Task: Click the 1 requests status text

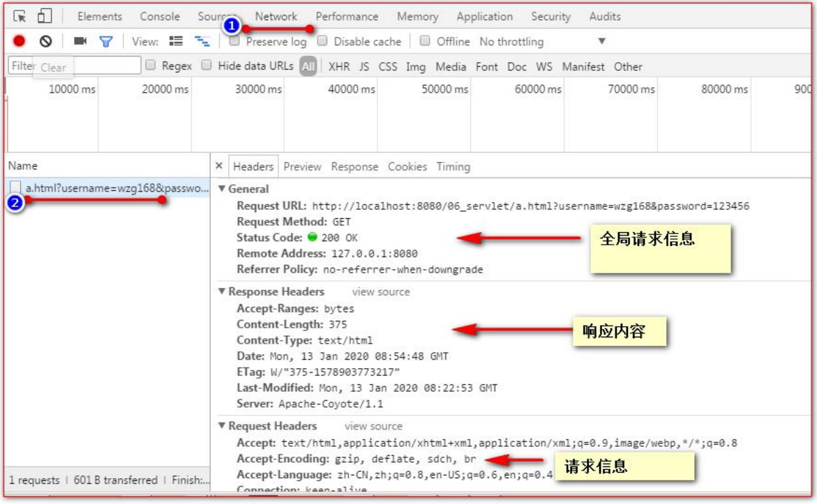Action: (34, 480)
